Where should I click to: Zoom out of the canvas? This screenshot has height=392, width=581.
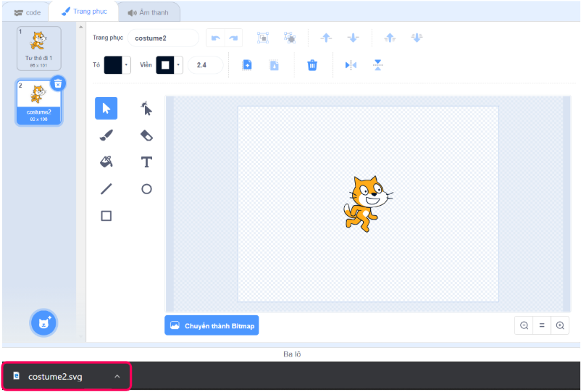click(524, 325)
